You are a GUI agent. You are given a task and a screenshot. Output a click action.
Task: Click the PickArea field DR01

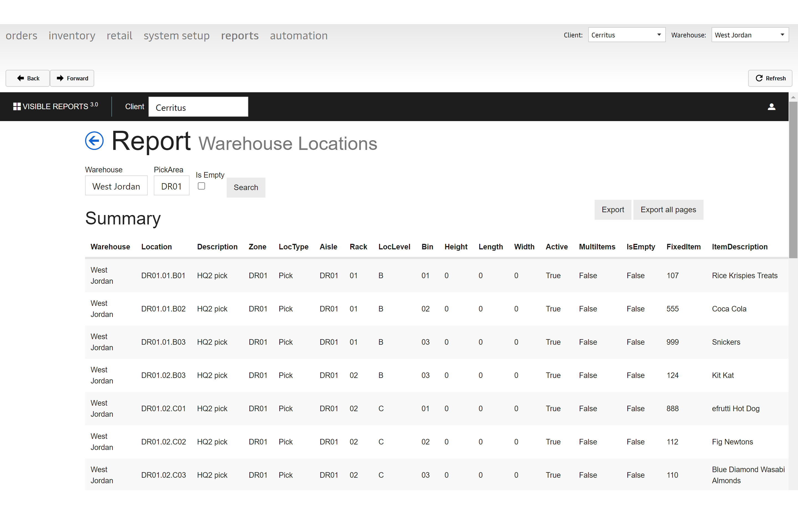[x=171, y=186]
